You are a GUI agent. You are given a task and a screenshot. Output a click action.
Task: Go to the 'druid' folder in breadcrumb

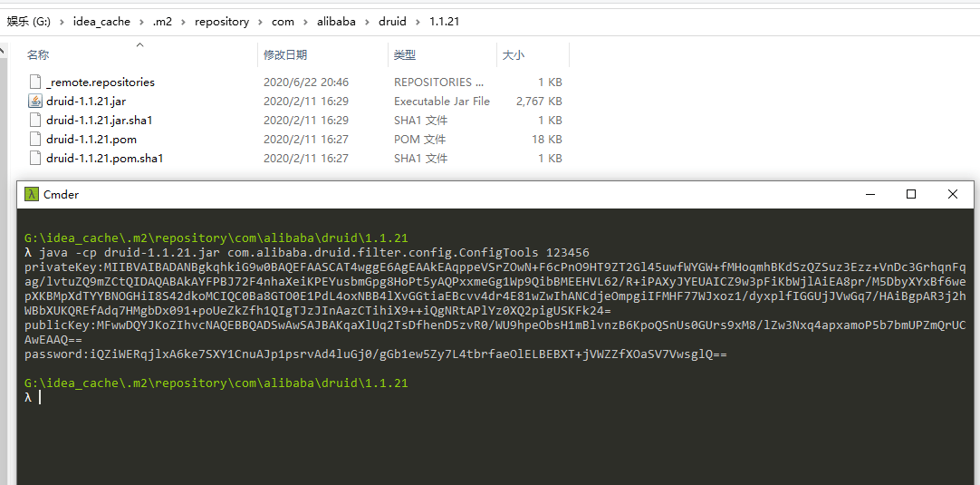pos(392,22)
